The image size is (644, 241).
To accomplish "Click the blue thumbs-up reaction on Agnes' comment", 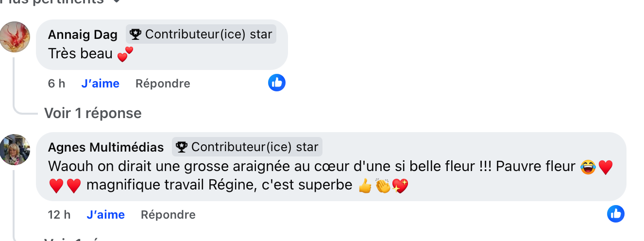I will point(616,214).
